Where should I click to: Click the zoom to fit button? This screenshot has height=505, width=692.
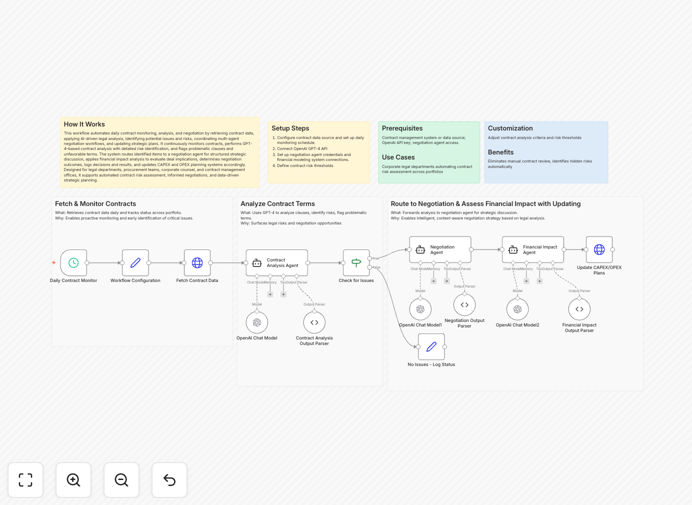pos(26,480)
